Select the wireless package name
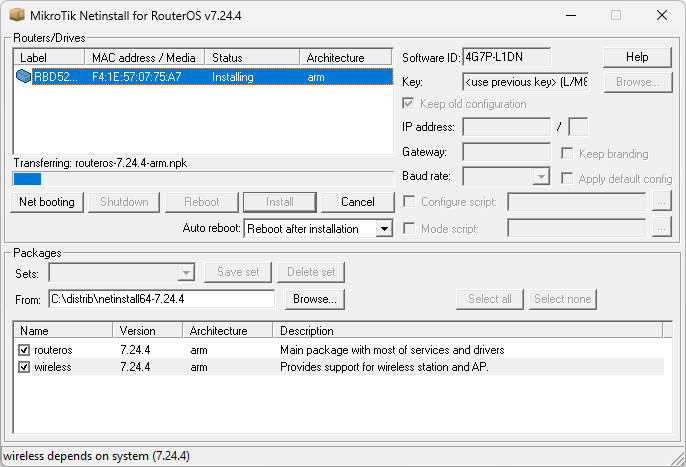The width and height of the screenshot is (686, 467). click(x=52, y=367)
